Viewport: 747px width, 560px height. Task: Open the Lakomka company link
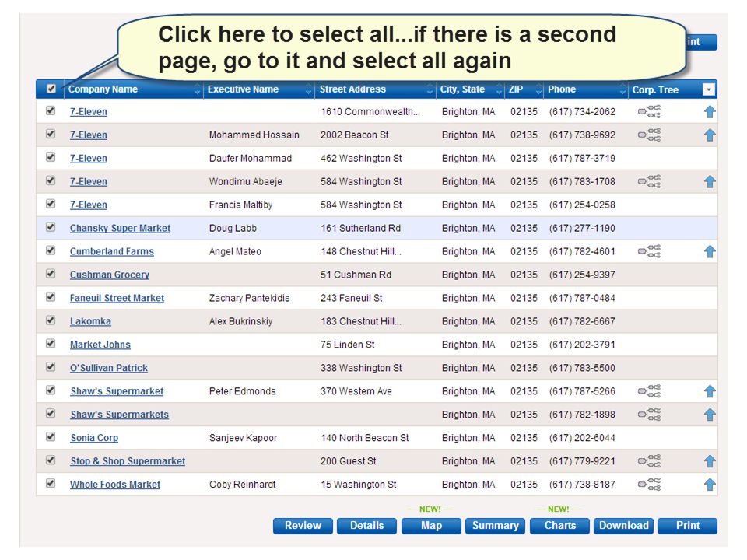pos(90,321)
